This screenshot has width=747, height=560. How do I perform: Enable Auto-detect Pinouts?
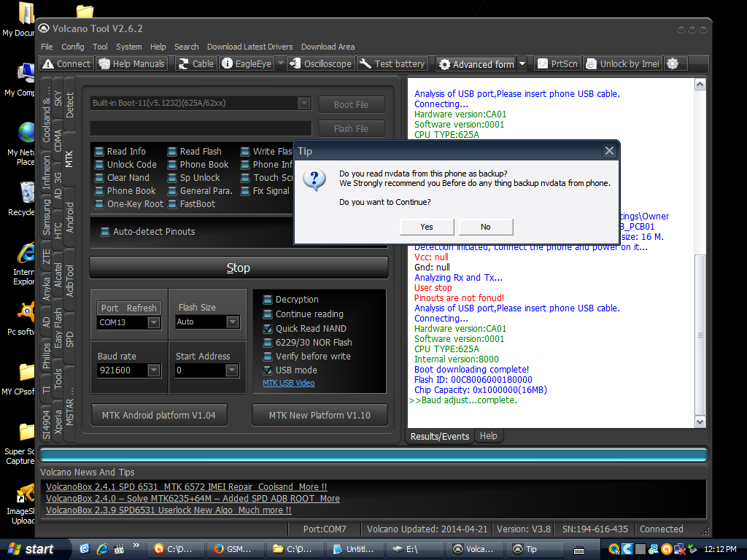[105, 232]
